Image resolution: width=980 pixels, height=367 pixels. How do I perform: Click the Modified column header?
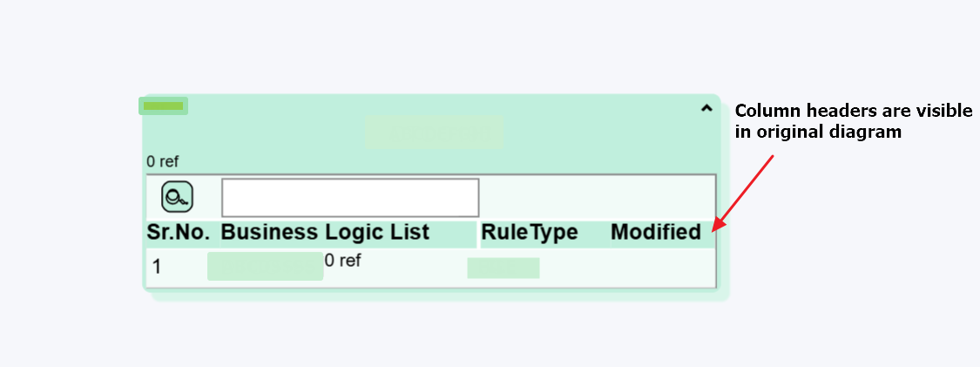point(655,233)
